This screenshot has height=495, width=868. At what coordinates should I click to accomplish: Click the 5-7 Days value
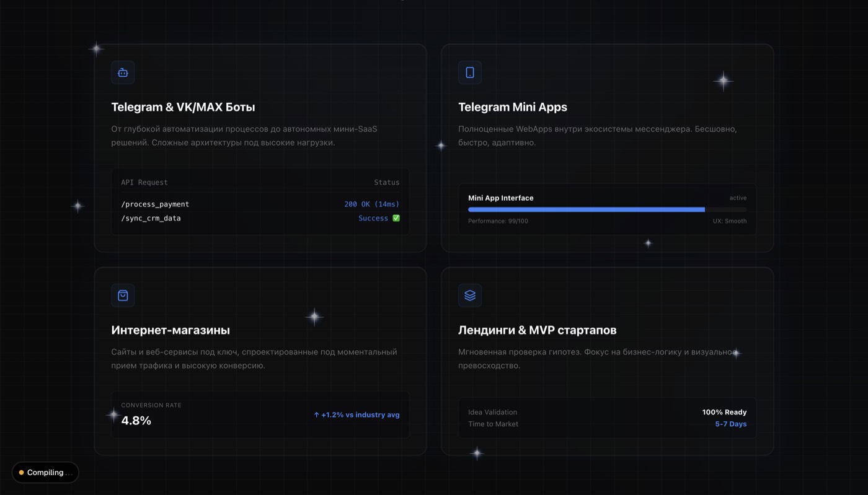pyautogui.click(x=731, y=424)
